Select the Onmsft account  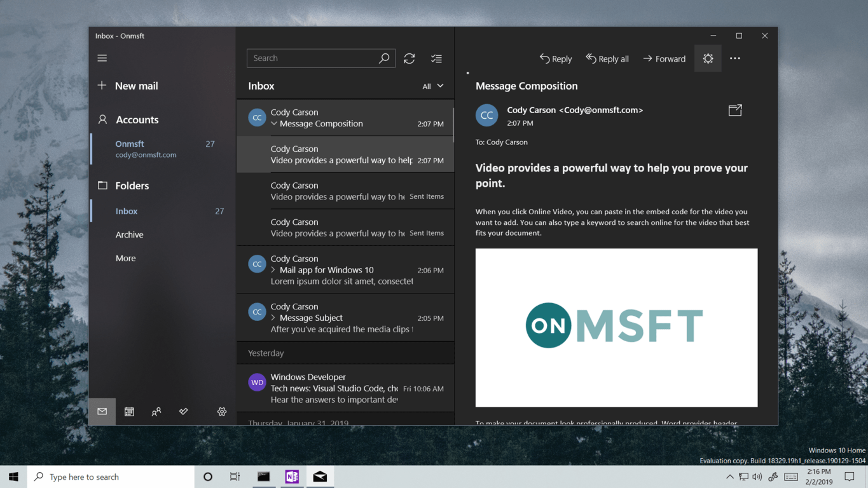click(x=162, y=149)
